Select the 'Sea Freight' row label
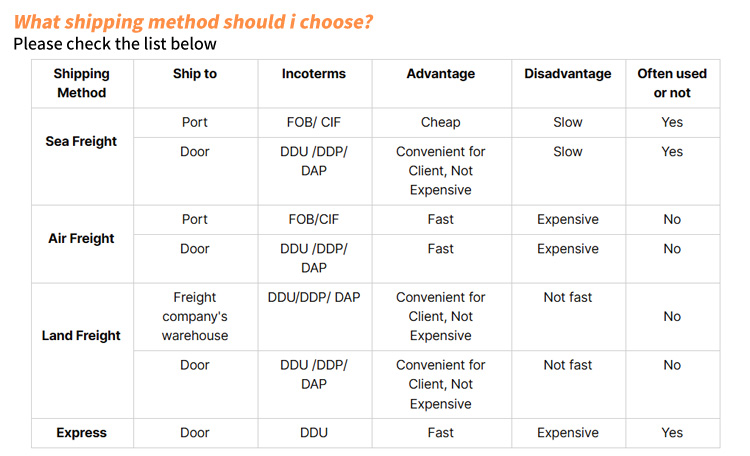Screen dimensions: 750x456 [81, 142]
